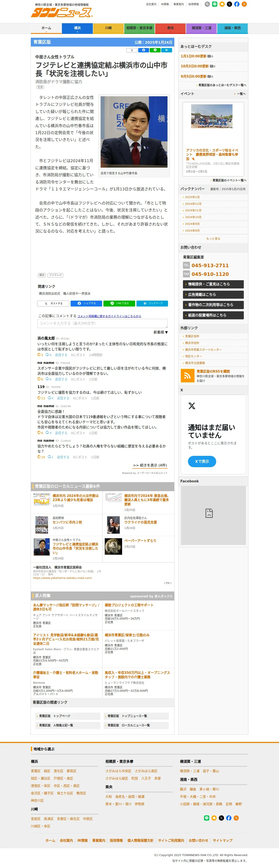Click the yellow chat icon in footer

(214, 818)
